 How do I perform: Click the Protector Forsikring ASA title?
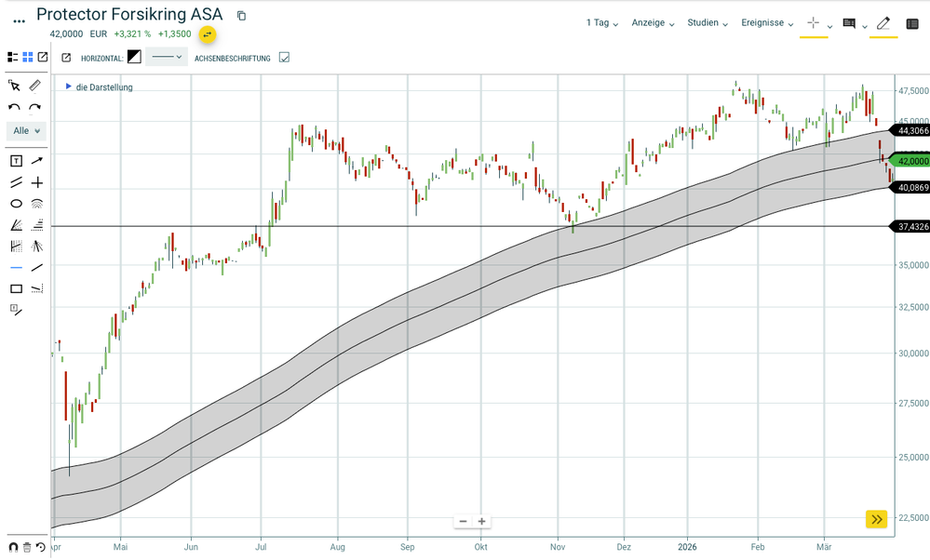(x=129, y=14)
